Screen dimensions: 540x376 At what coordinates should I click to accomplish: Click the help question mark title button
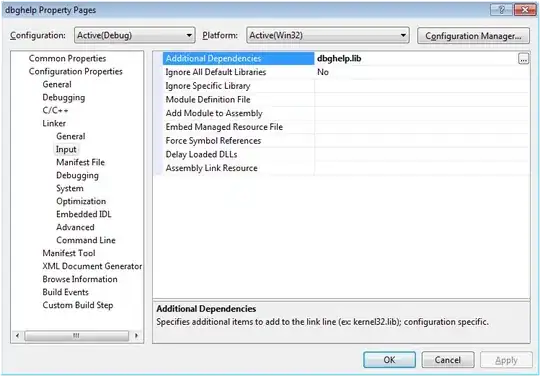501,10
